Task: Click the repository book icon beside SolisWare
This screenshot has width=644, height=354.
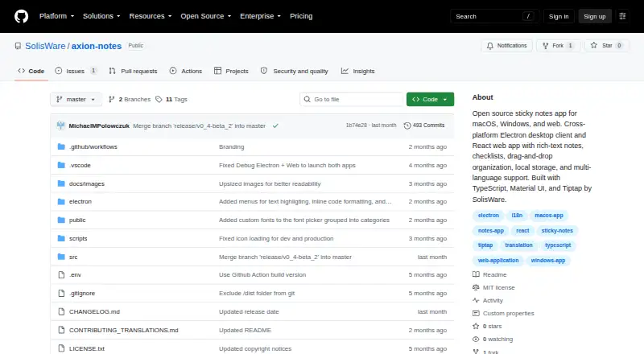Action: pyautogui.click(x=18, y=46)
